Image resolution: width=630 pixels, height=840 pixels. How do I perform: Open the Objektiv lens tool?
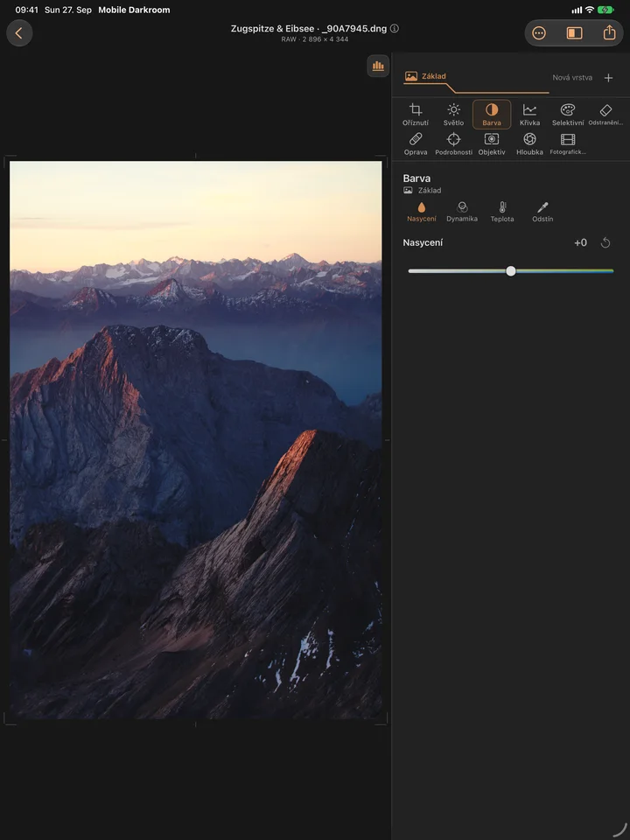tap(491, 144)
